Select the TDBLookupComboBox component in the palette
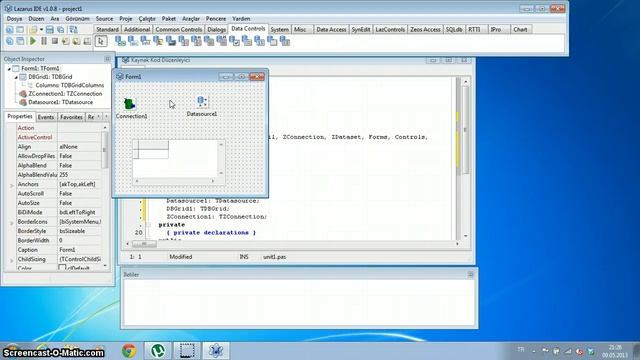 (221, 41)
